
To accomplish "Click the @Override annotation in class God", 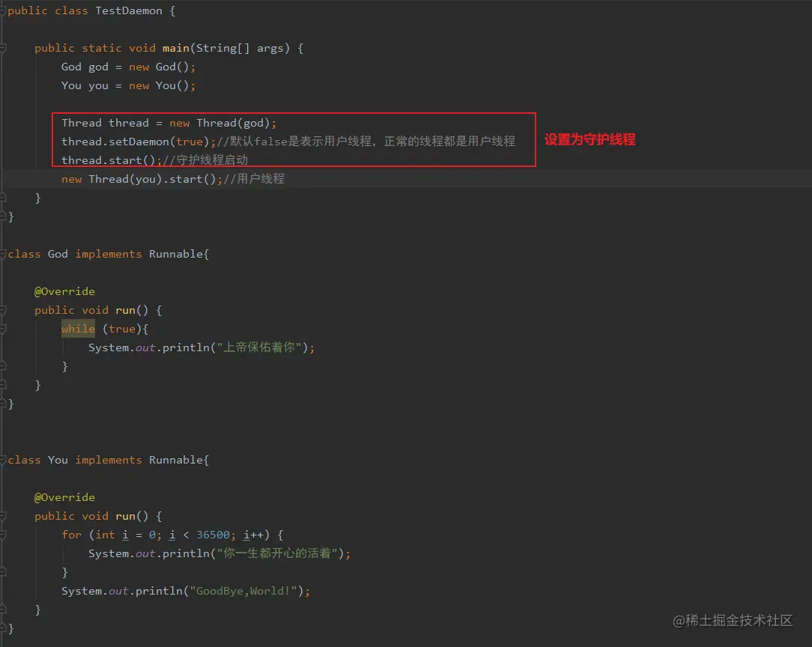I will (64, 291).
